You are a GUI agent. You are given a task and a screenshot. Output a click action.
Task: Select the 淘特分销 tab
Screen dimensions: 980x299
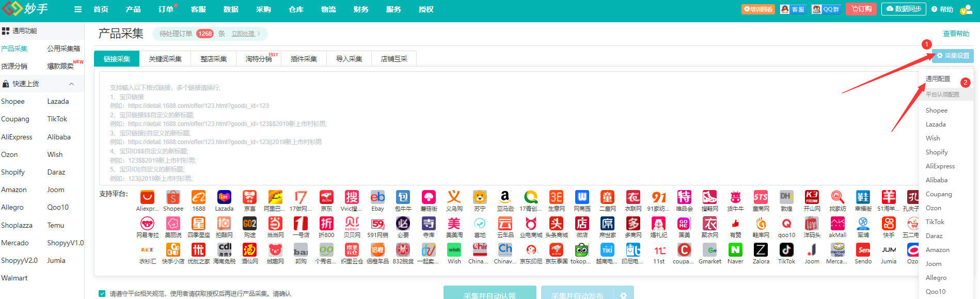tap(259, 59)
